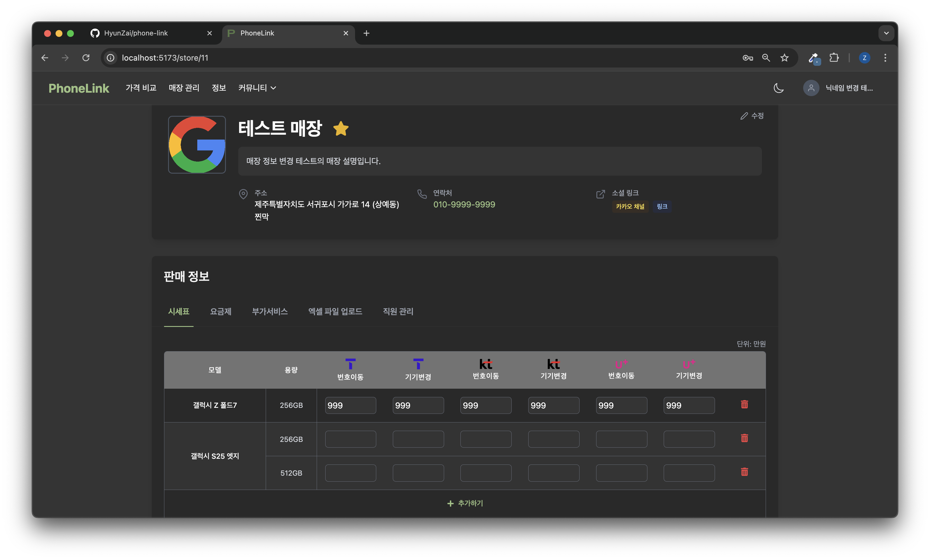Screen dimensions: 930x560
Task: Toggle the dark mode moon icon
Action: [x=778, y=88]
